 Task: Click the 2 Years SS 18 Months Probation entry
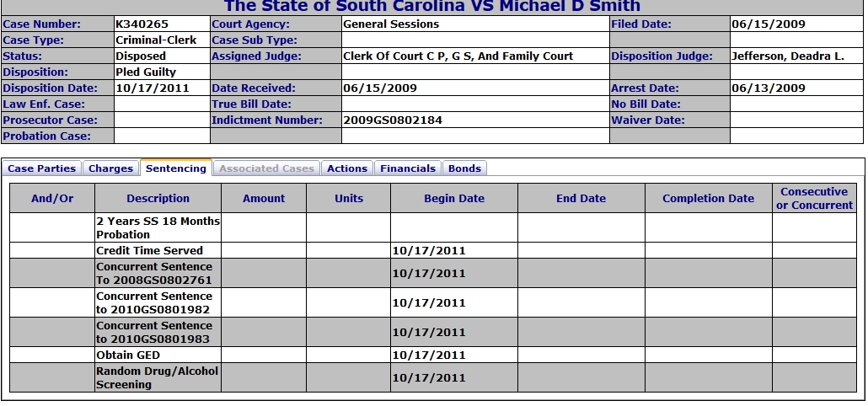tap(158, 228)
